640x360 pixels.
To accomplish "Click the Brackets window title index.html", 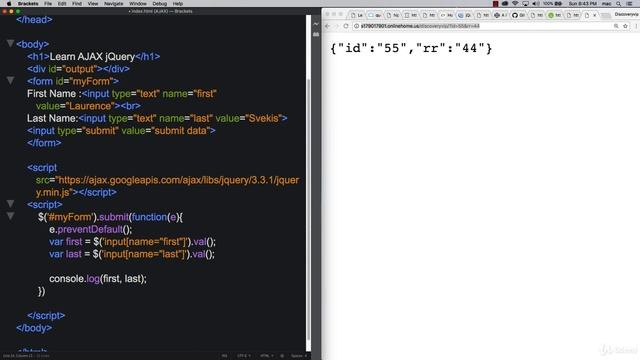I will click(160, 11).
